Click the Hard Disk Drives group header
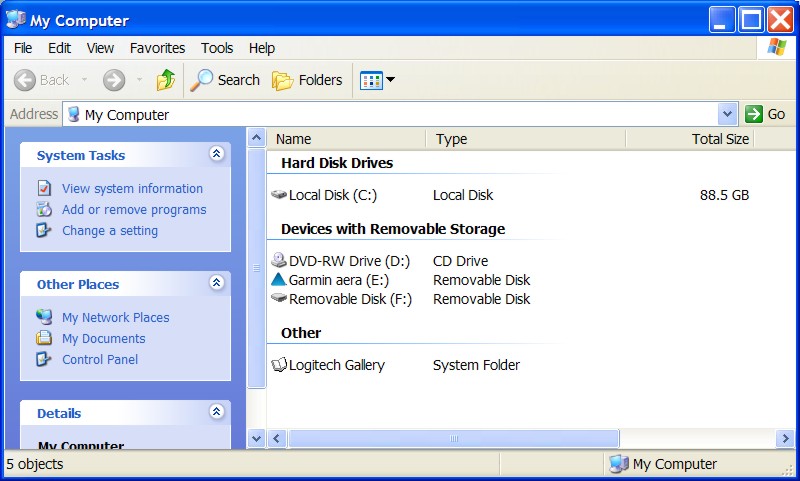Screen dimensions: 800x481 coord(337,163)
